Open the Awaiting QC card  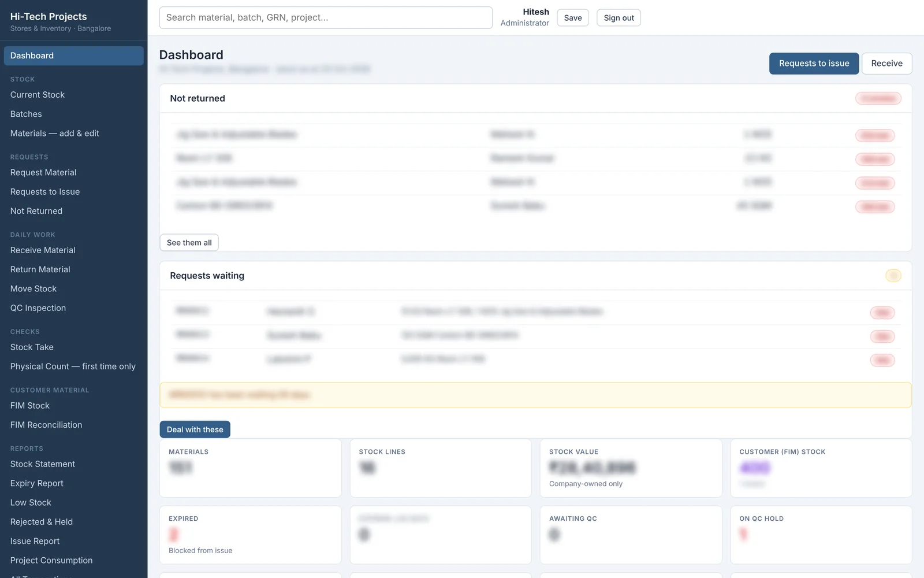tap(631, 535)
